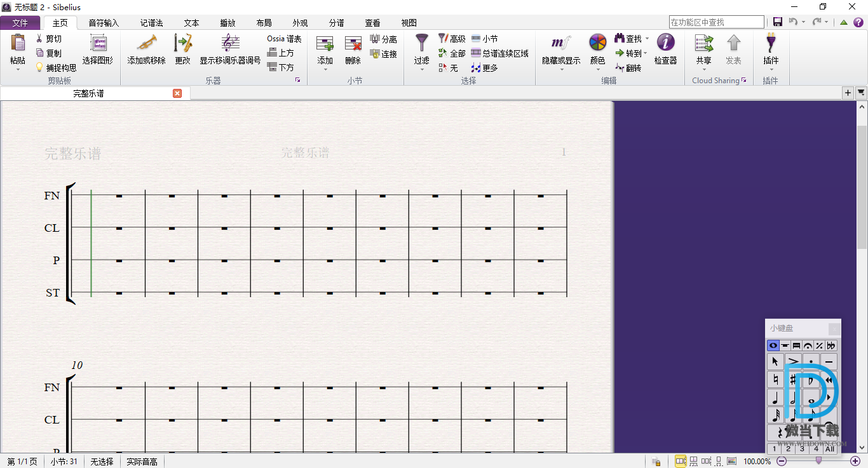Open the Filter (过滤) dropdown menu
868x468 pixels.
pos(421,69)
